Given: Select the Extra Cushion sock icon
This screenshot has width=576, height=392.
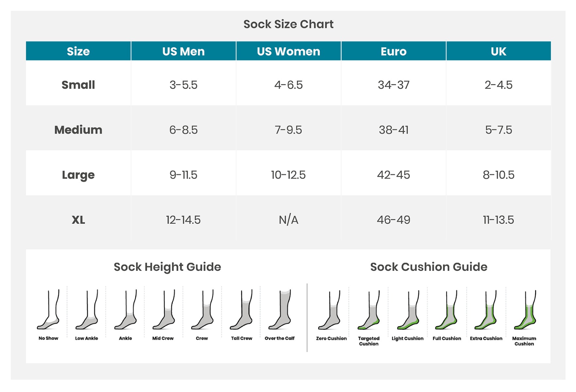Looking at the screenshot, I should click(x=486, y=310).
